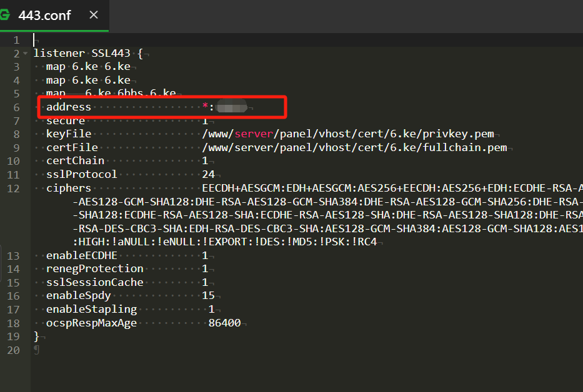Place cursor on 'listener SSL443' line

[87, 54]
